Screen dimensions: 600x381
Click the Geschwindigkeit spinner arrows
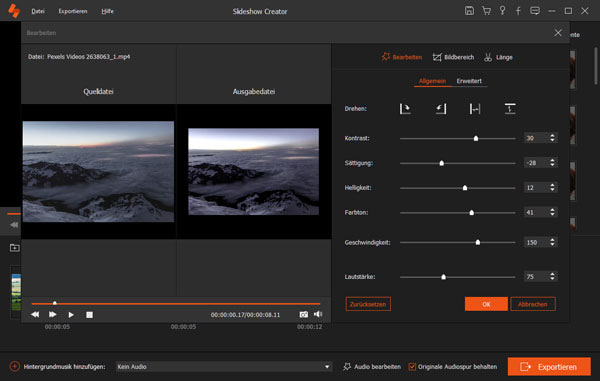pos(552,242)
